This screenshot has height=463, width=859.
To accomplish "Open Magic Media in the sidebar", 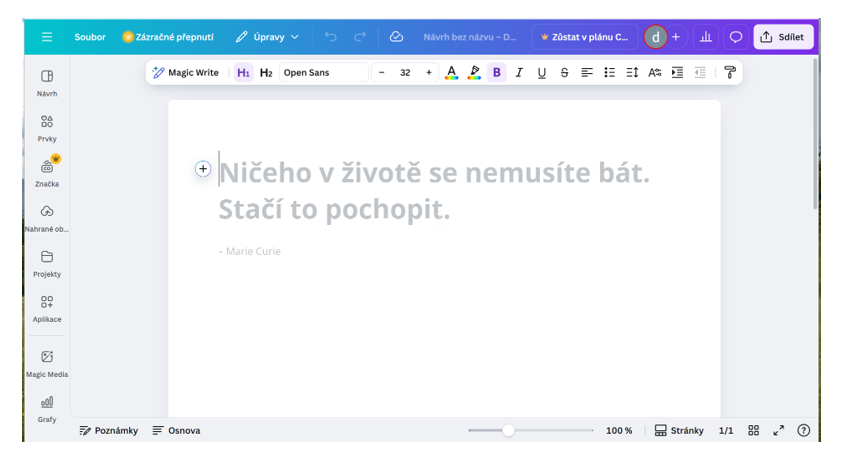I will tap(47, 362).
